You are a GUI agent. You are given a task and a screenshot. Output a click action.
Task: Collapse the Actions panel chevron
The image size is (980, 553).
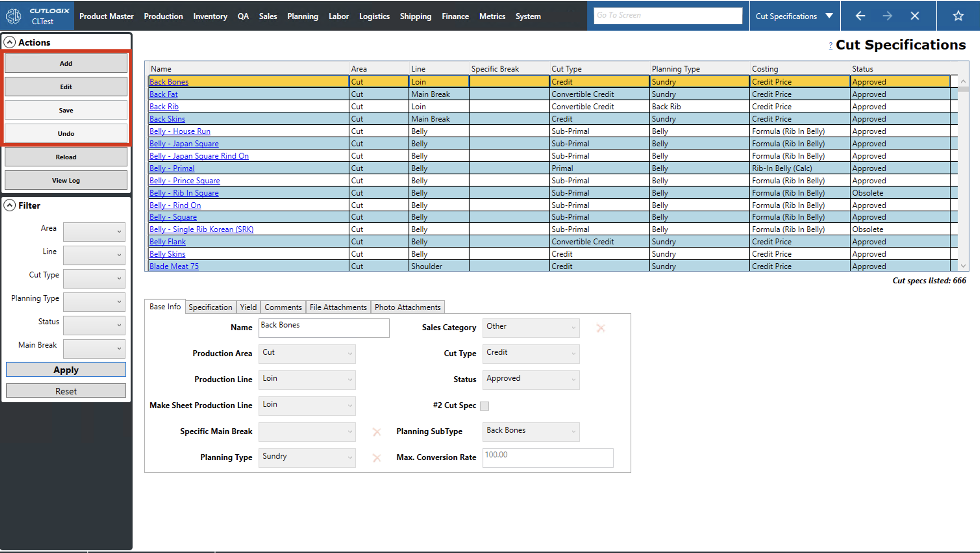(9, 42)
